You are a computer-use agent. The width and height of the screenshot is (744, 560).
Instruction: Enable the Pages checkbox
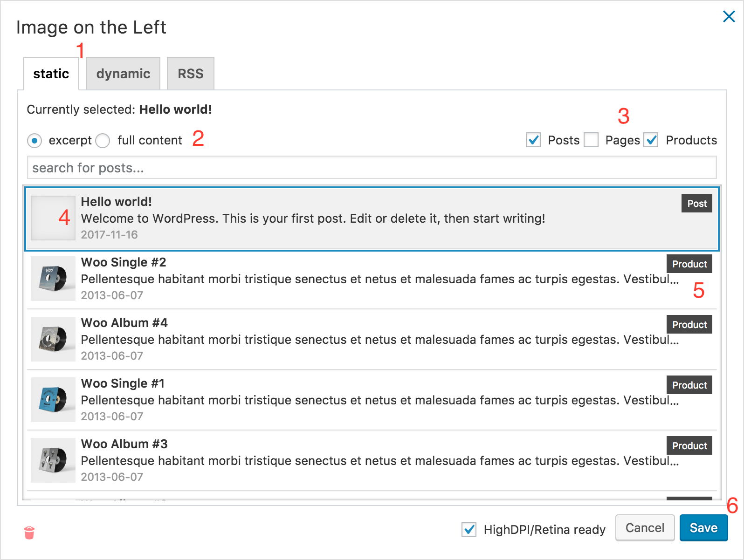point(591,140)
